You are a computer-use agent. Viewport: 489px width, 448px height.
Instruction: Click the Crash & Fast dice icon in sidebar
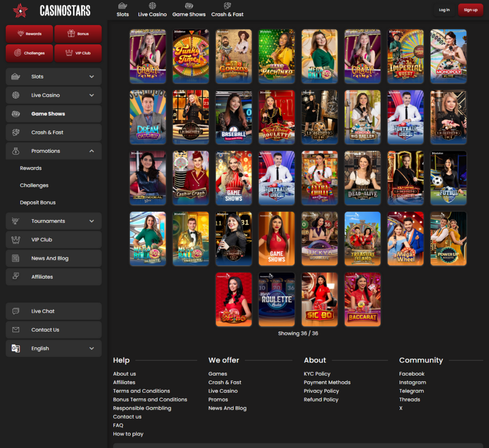click(x=16, y=133)
